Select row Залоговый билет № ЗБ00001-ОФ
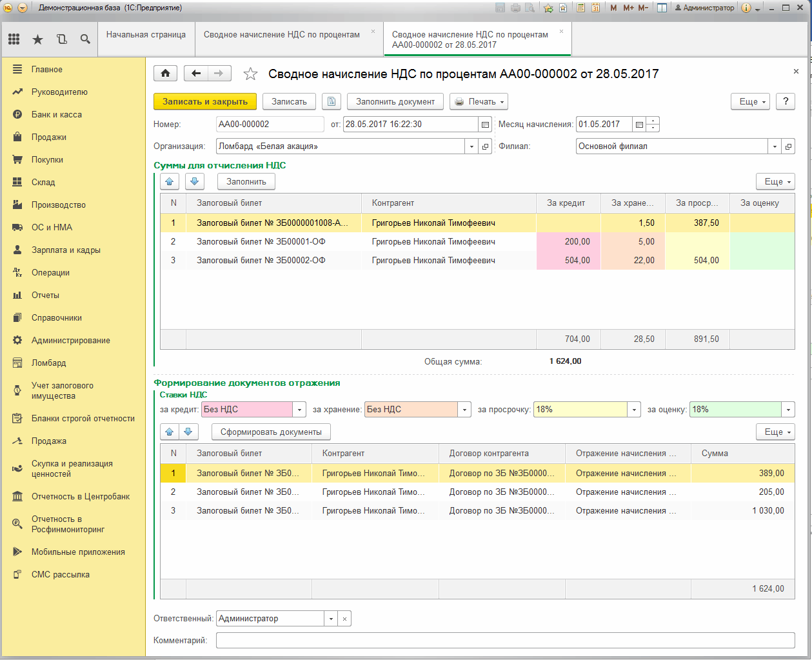This screenshot has height=660, width=812. [x=477, y=242]
